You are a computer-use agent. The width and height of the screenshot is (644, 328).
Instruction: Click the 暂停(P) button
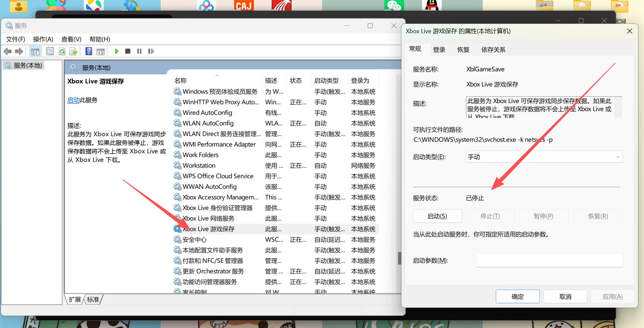[543, 216]
